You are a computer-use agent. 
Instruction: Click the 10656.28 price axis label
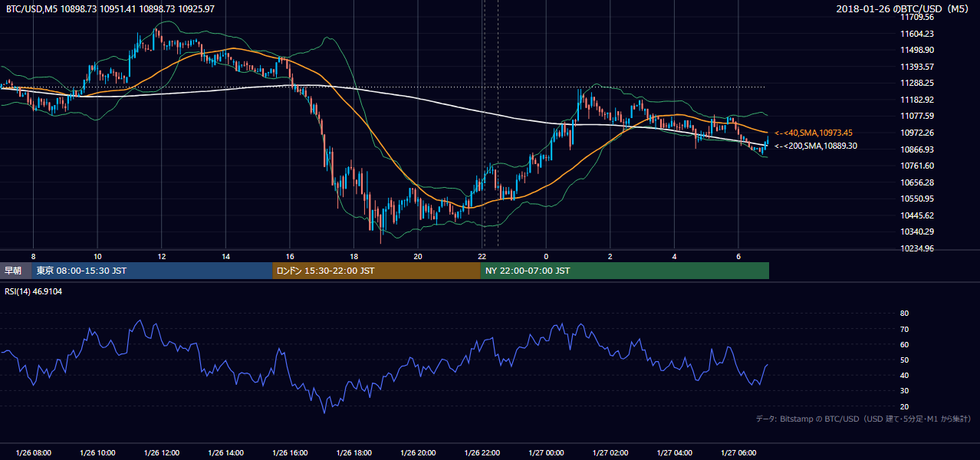tap(917, 182)
